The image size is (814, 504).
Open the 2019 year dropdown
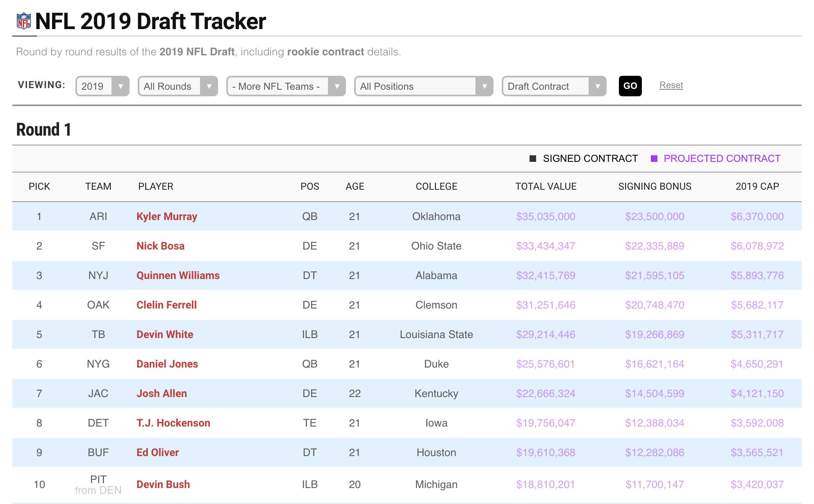point(102,86)
